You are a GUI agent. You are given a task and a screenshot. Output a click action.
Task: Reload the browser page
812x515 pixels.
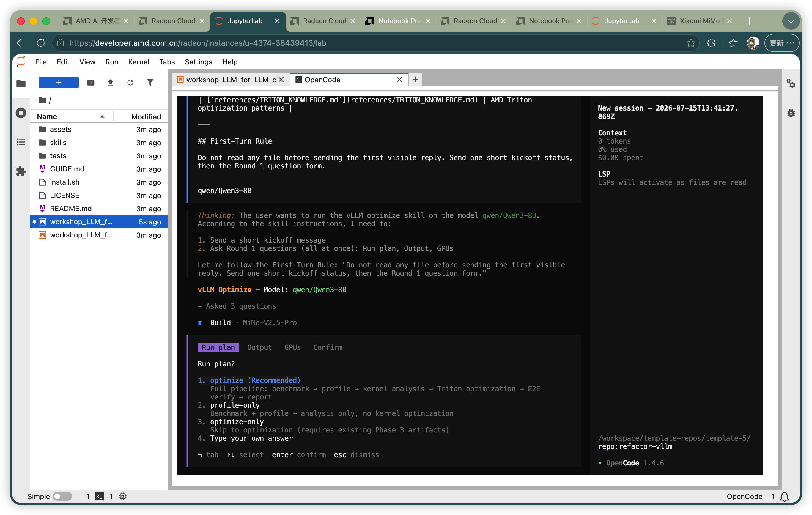click(41, 43)
